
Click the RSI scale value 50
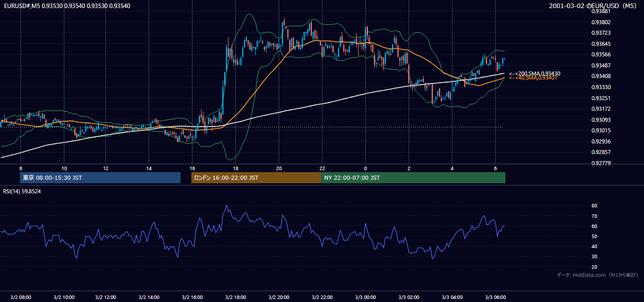pos(594,236)
